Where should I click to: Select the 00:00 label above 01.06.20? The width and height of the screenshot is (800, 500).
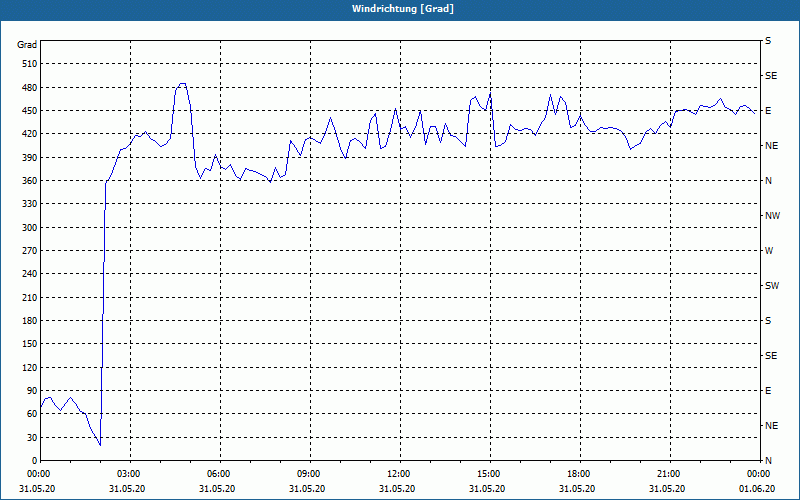(x=759, y=474)
